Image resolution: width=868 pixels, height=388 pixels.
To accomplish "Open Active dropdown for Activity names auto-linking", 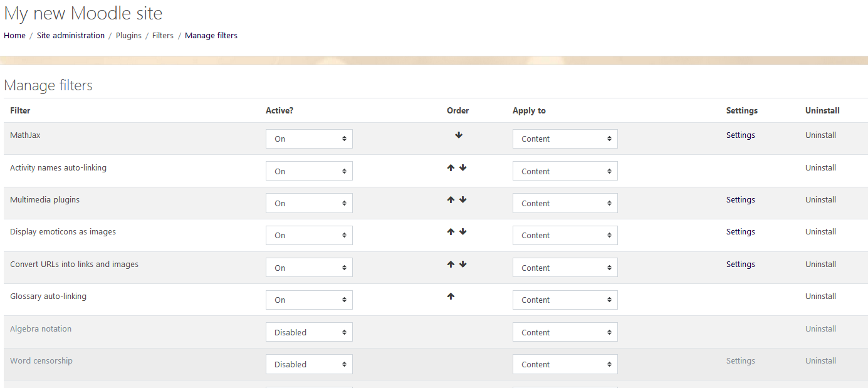I will tap(309, 171).
